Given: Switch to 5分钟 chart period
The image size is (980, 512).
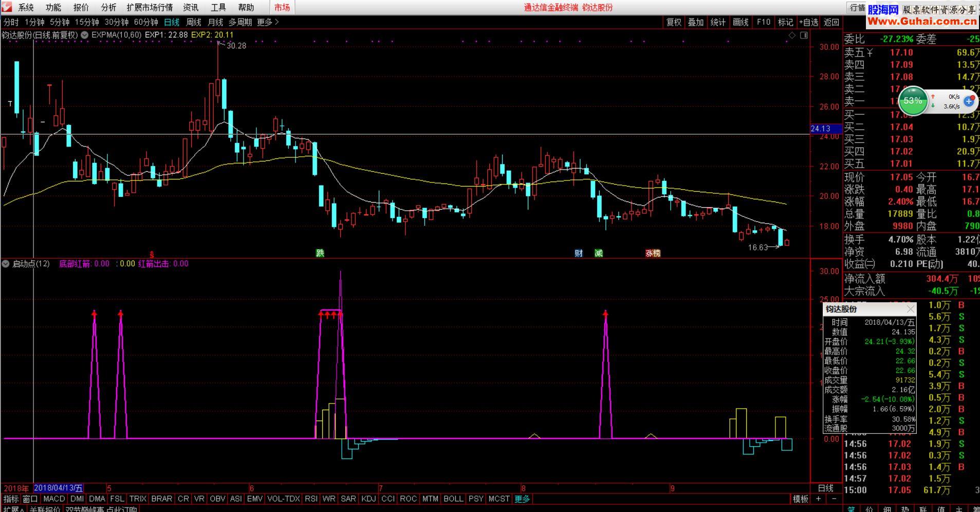Looking at the screenshot, I should pos(60,22).
